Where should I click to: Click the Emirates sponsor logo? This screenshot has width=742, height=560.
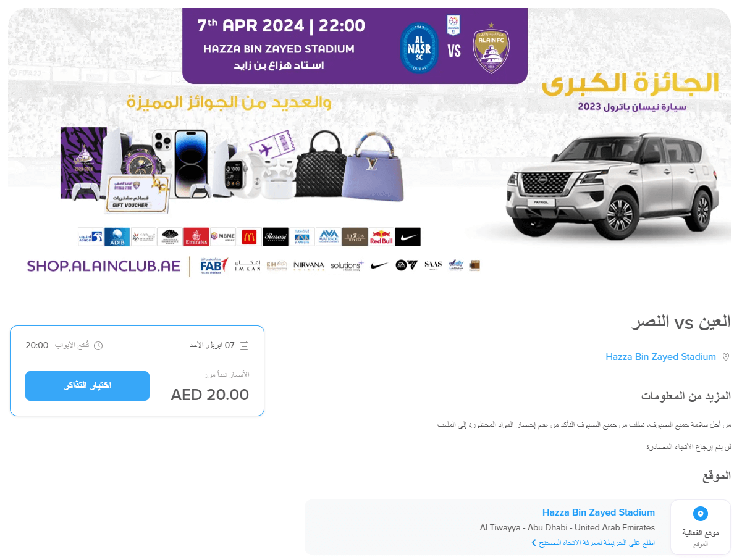tap(196, 237)
